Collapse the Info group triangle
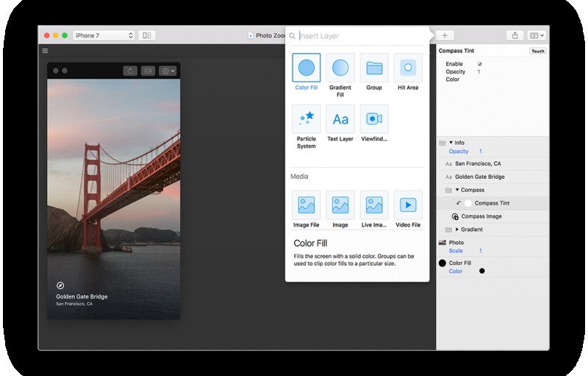This screenshot has height=376, width=588. point(451,143)
